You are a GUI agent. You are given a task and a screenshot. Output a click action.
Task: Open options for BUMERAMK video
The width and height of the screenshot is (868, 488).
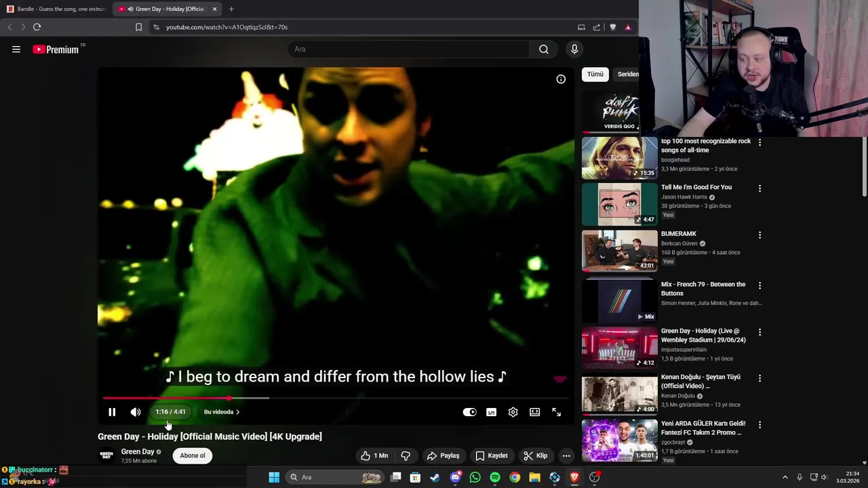(x=759, y=235)
